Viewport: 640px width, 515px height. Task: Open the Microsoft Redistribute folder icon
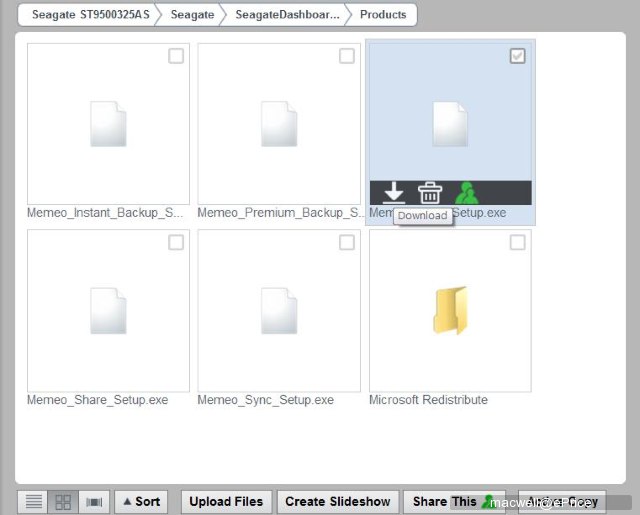450,311
